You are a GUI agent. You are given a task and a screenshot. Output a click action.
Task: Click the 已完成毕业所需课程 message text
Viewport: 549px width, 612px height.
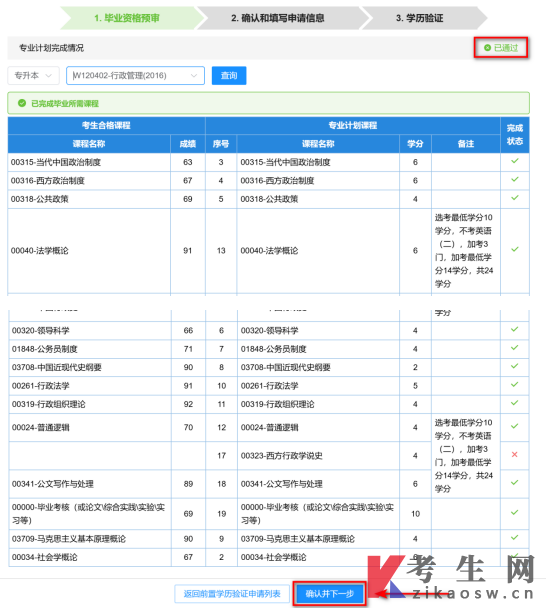pyautogui.click(x=65, y=103)
